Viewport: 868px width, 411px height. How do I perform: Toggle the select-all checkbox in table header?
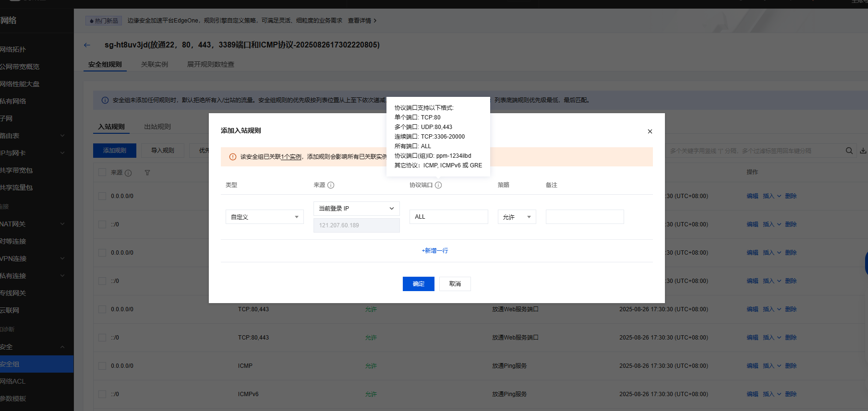tap(102, 172)
